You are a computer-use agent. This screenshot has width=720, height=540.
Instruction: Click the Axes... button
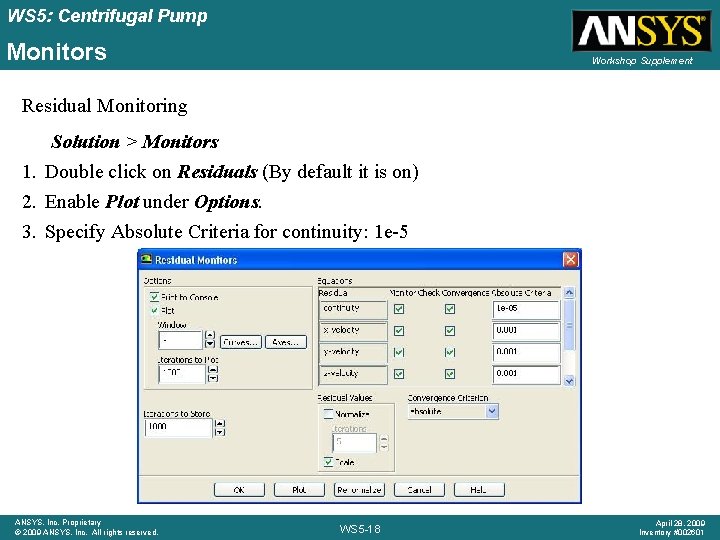coord(286,342)
